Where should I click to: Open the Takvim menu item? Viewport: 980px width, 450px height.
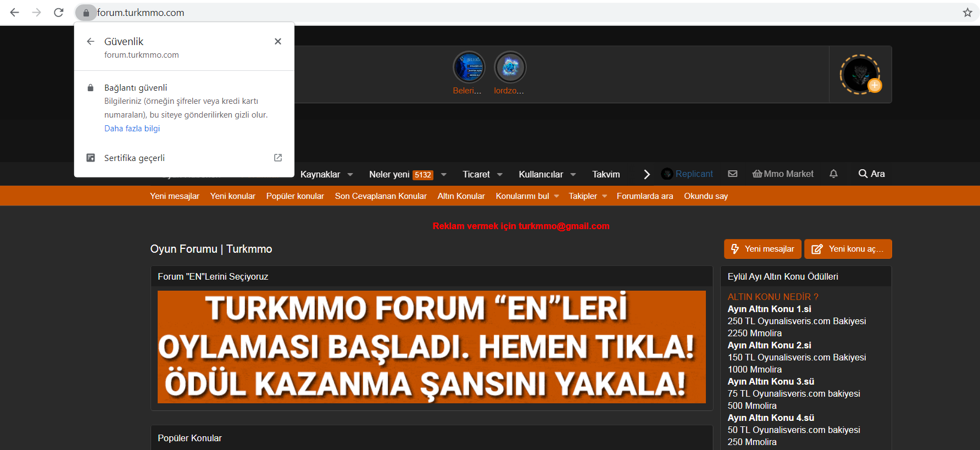[x=606, y=174]
